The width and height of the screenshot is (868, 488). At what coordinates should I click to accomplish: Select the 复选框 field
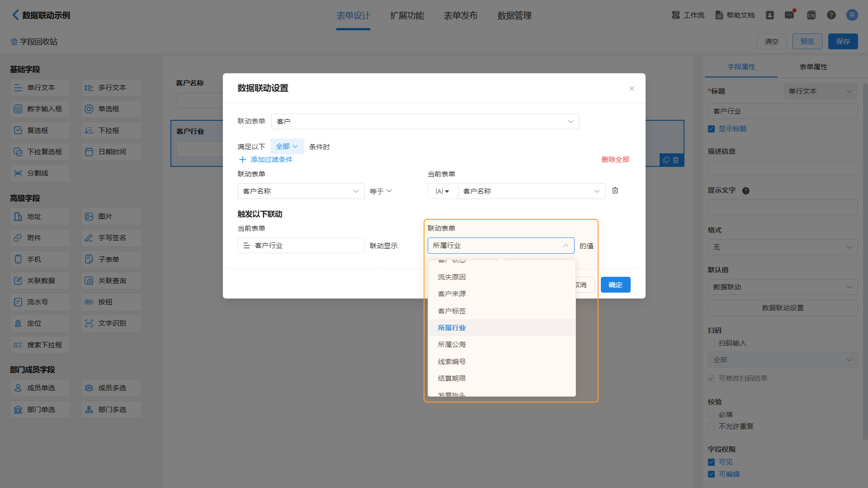pyautogui.click(x=40, y=130)
